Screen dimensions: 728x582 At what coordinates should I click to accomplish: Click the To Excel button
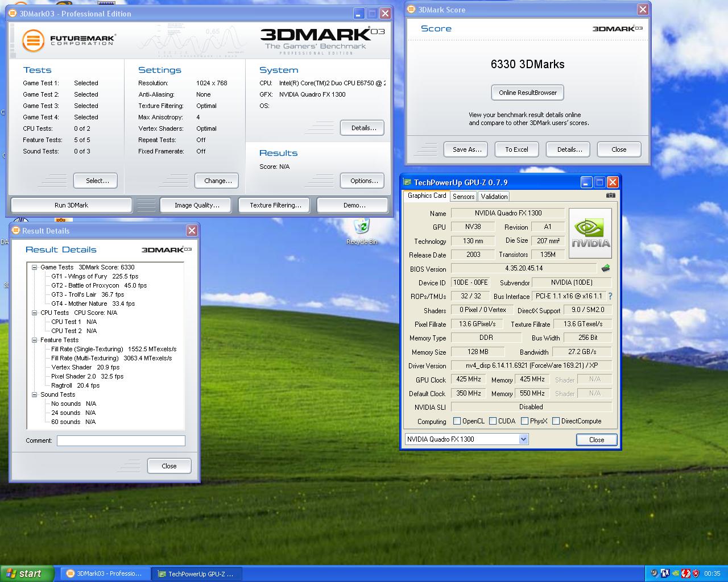click(516, 149)
